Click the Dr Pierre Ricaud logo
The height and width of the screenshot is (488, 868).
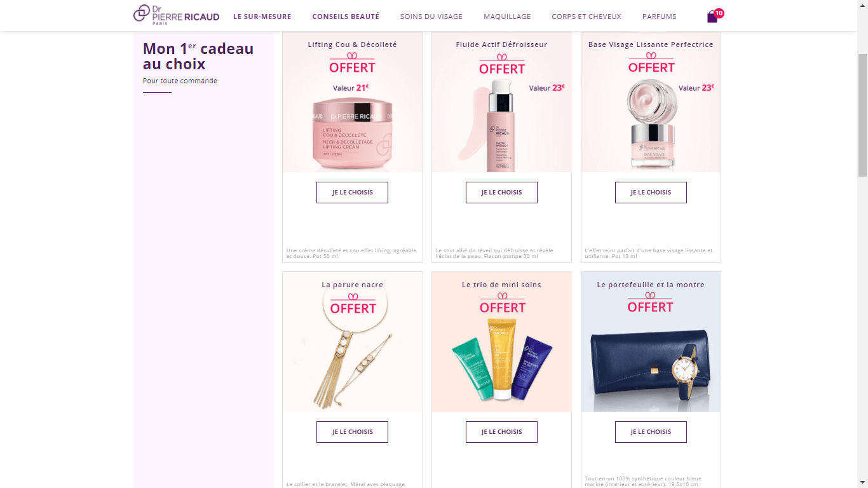point(176,15)
